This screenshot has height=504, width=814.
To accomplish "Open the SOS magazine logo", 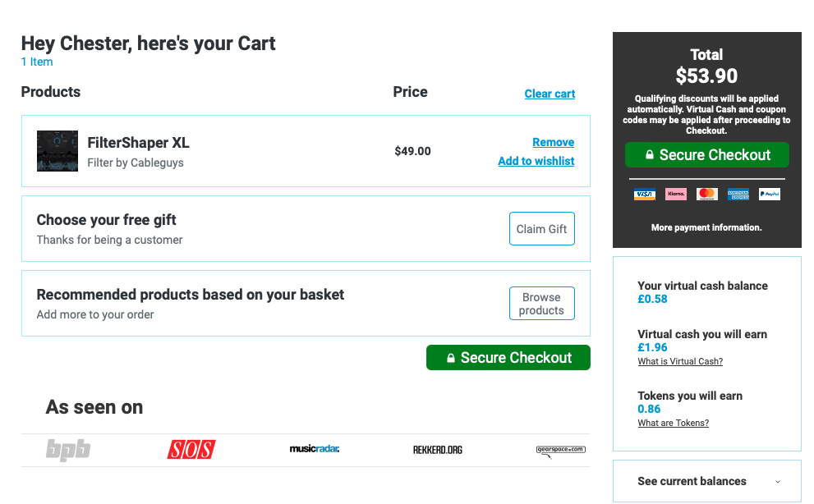I will click(x=191, y=450).
